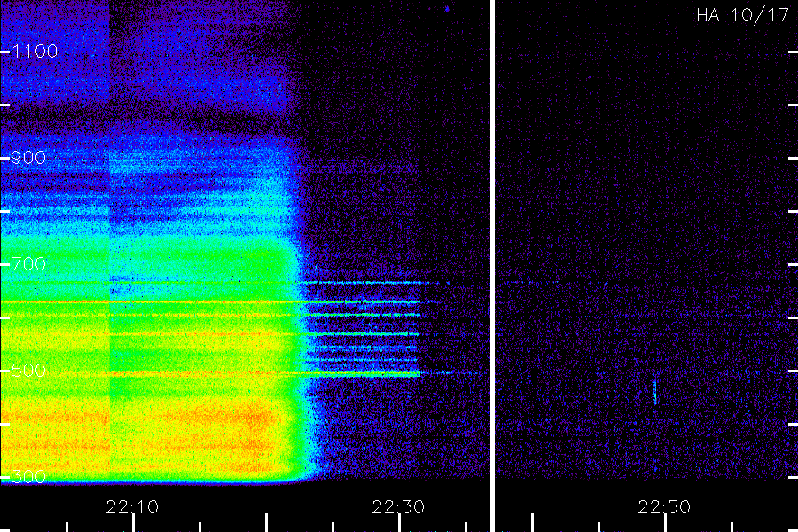Click the 1100 frequency axis label
This screenshot has width=798, height=532.
pyautogui.click(x=35, y=51)
